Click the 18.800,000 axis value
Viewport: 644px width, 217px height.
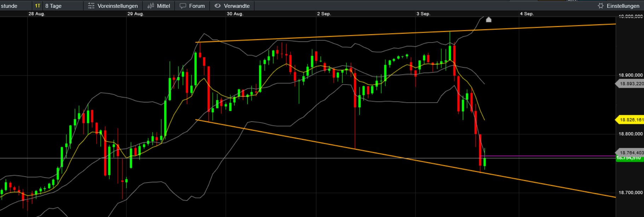click(x=631, y=134)
